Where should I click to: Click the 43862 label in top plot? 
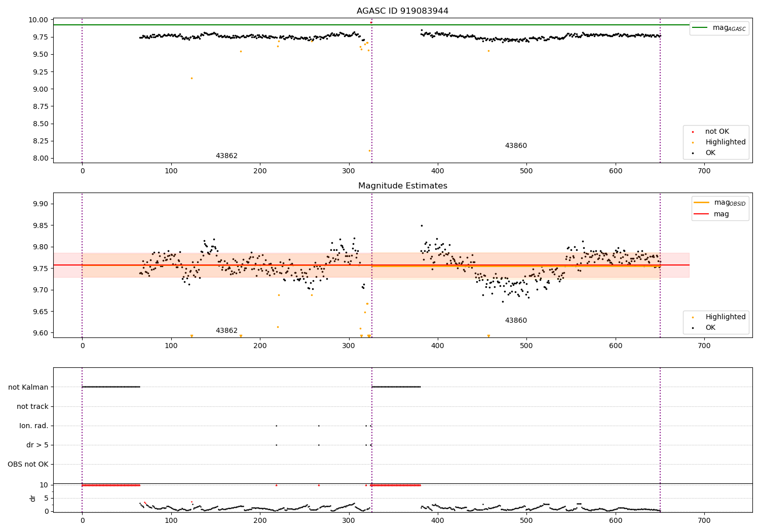click(x=226, y=156)
